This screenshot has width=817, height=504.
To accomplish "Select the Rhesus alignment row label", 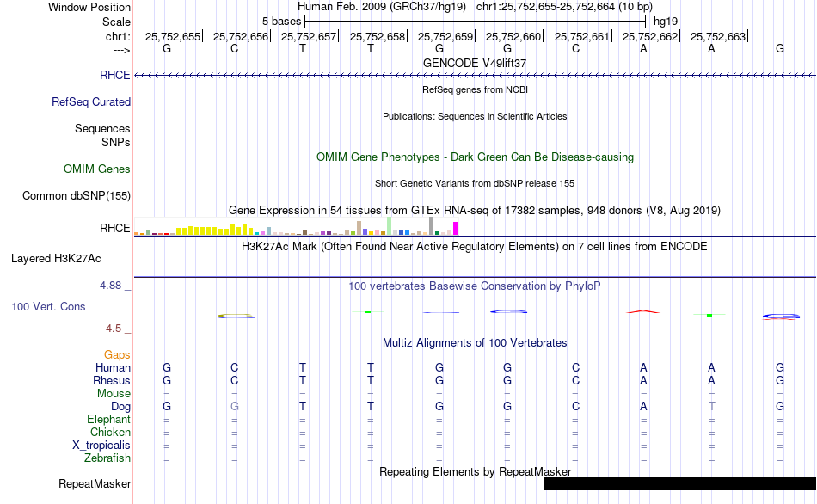I will (112, 380).
